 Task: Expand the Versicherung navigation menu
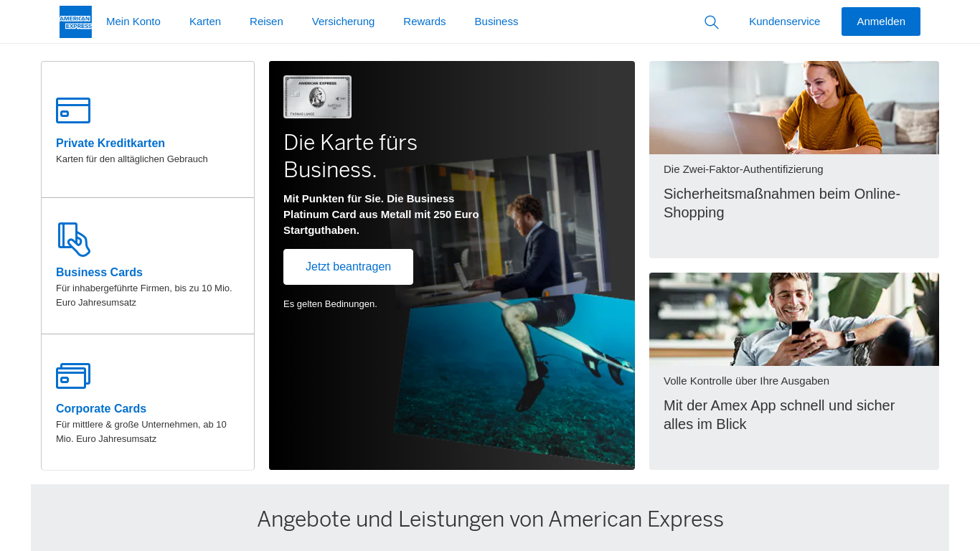pyautogui.click(x=343, y=22)
